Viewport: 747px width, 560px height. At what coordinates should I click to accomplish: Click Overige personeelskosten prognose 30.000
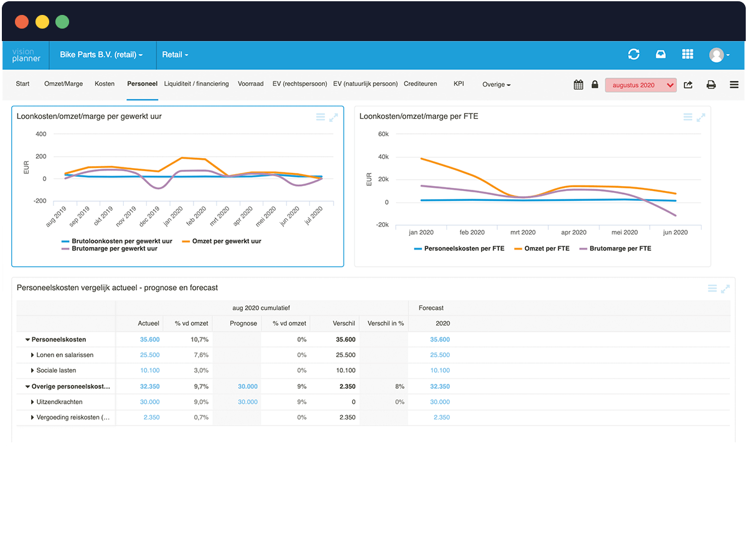(248, 386)
